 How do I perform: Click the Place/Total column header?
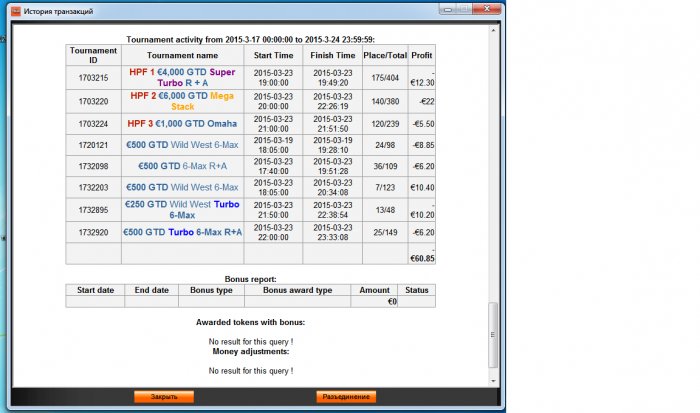[x=386, y=55]
